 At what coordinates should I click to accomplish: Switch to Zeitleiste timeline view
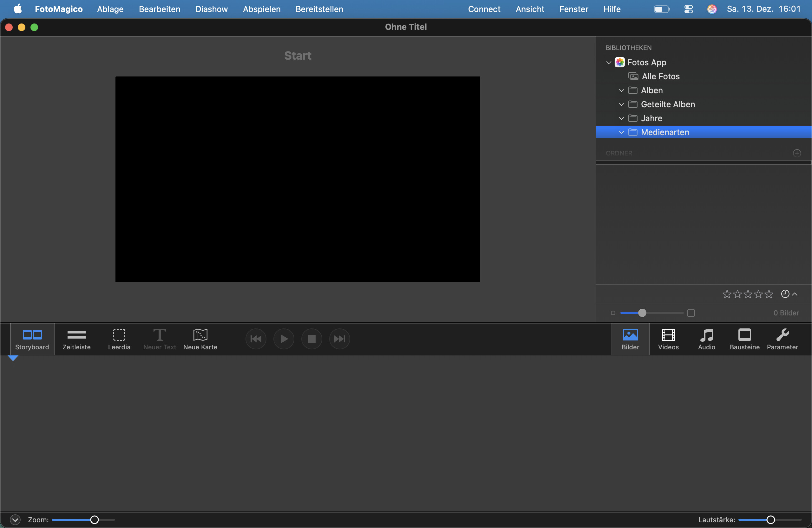click(76, 339)
